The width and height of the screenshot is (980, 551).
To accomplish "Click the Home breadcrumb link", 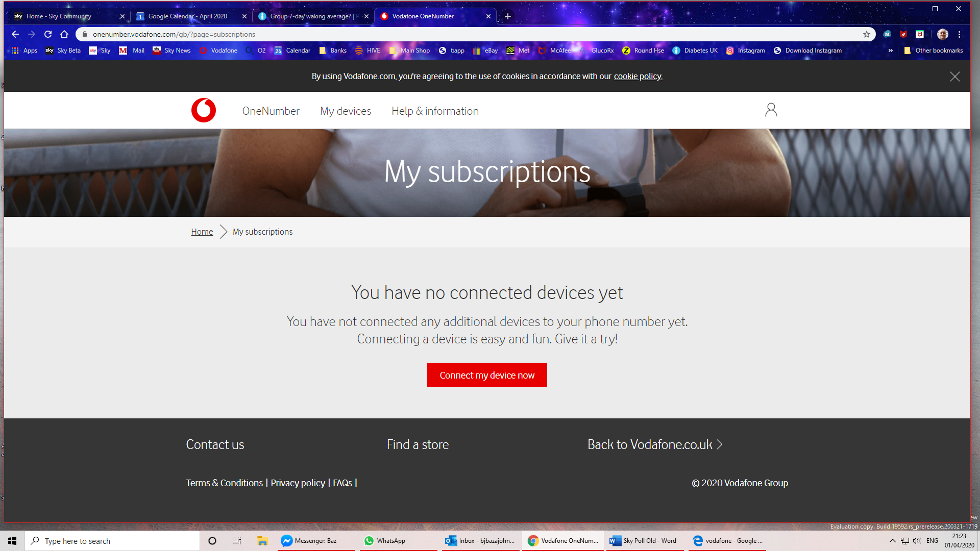I will pyautogui.click(x=202, y=232).
